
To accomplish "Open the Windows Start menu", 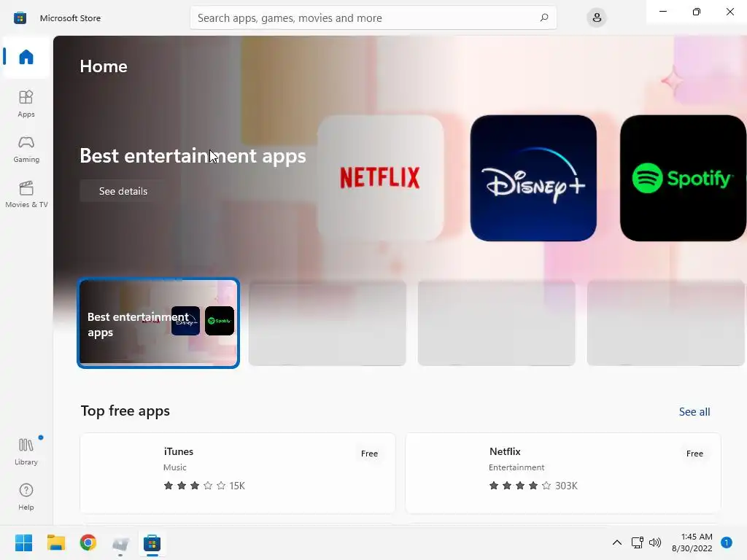I will (x=23, y=542).
